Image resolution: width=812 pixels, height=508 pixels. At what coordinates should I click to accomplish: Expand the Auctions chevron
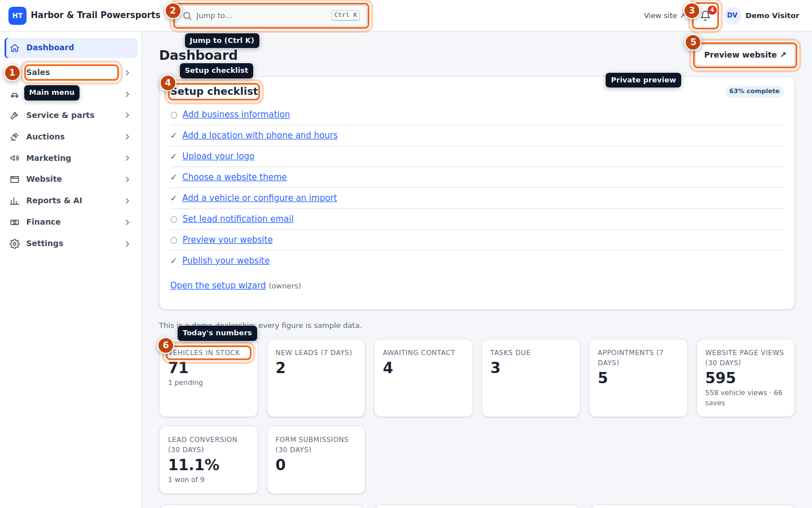pos(127,137)
